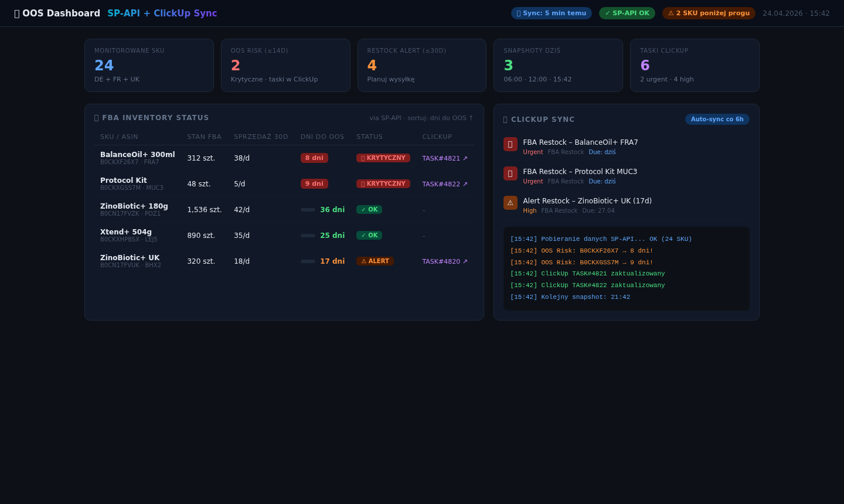Click KRYTYCZNY status for BalanceOil+ 300ml
Viewport: 844px width, 504px height.
click(383, 158)
